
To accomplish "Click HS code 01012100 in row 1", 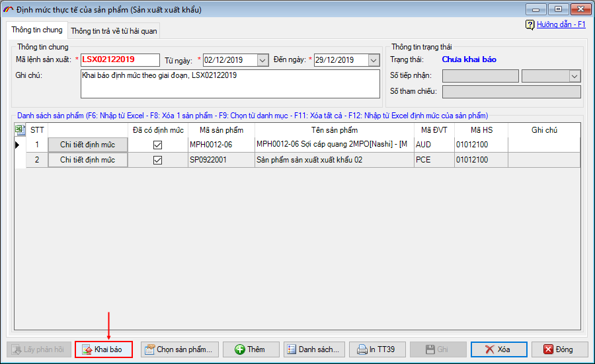I will 481,145.
